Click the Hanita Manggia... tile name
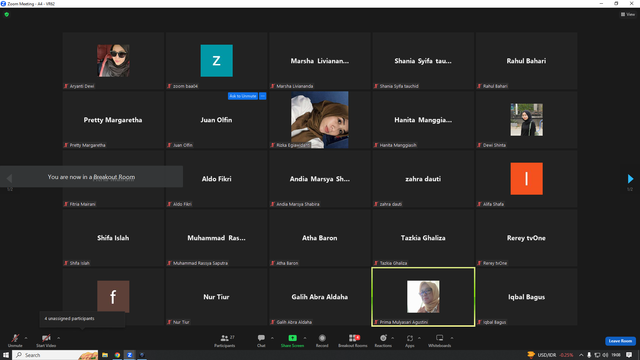 click(x=423, y=120)
